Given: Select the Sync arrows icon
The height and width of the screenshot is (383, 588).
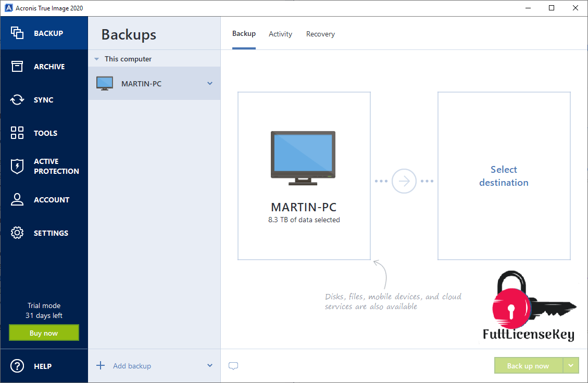Looking at the screenshot, I should click(x=17, y=100).
